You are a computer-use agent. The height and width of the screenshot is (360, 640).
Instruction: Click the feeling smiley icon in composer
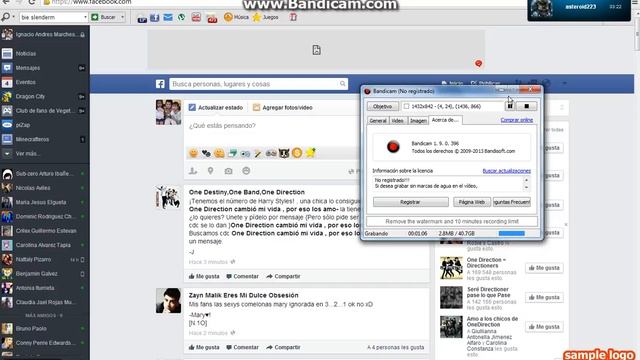(246, 171)
